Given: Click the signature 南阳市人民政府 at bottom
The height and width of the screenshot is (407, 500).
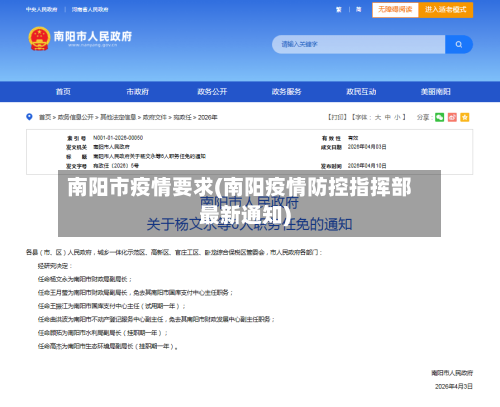Looking at the screenshot, I should coord(452,373).
